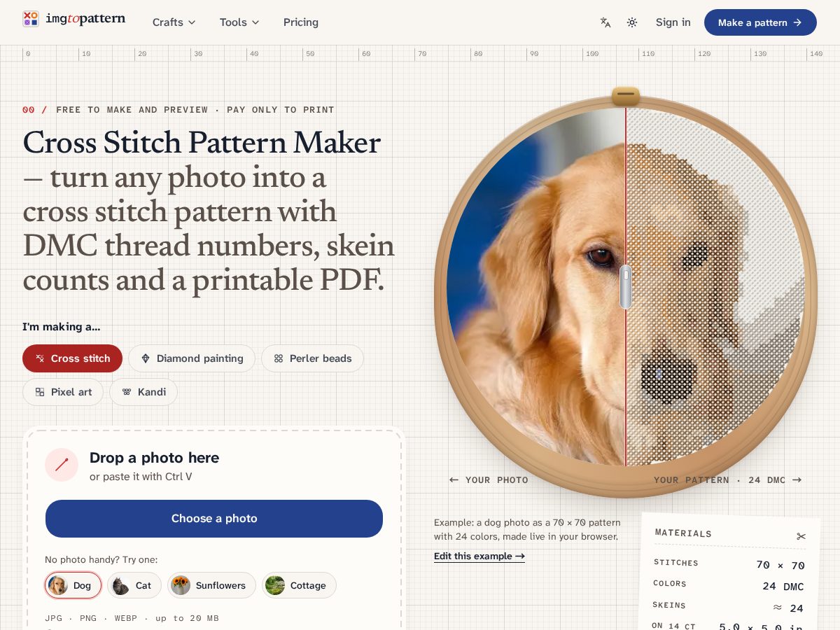Click the imgtopattern brand name text
840x630 pixels.
point(85,19)
